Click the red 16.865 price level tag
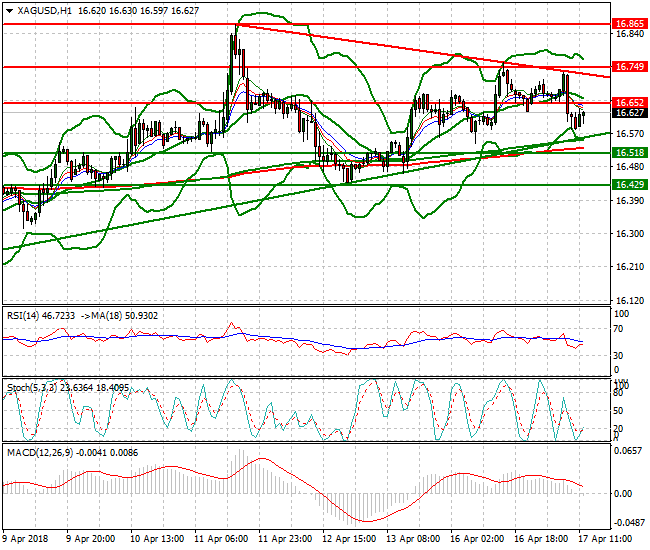The width and height of the screenshot is (650, 550). coord(629,23)
